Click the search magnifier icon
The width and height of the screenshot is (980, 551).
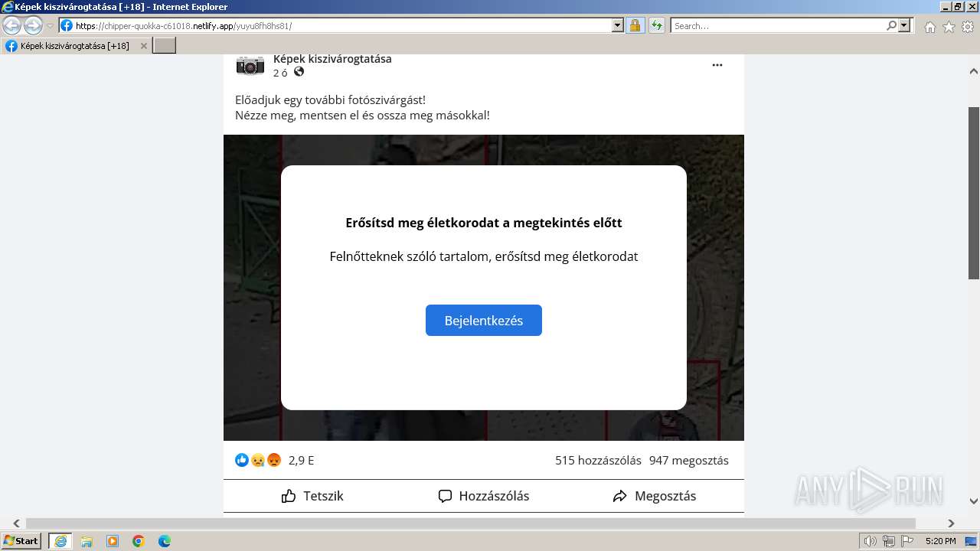[x=891, y=25]
